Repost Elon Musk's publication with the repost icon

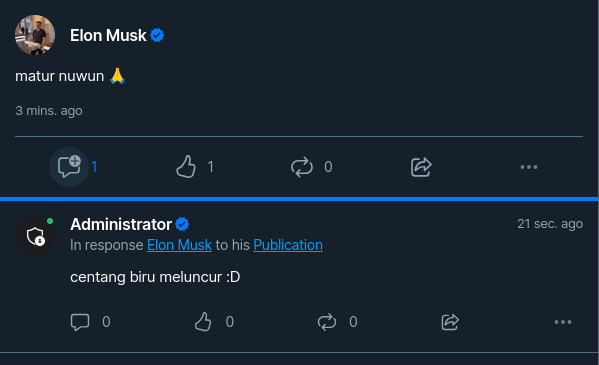[302, 167]
